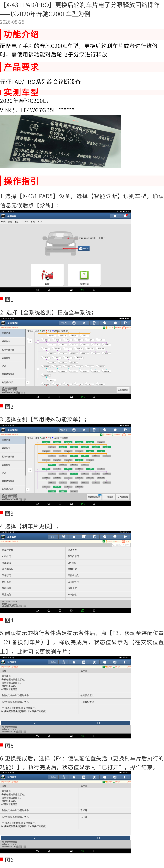Select EGR自学习 menu item

click(99, 582)
